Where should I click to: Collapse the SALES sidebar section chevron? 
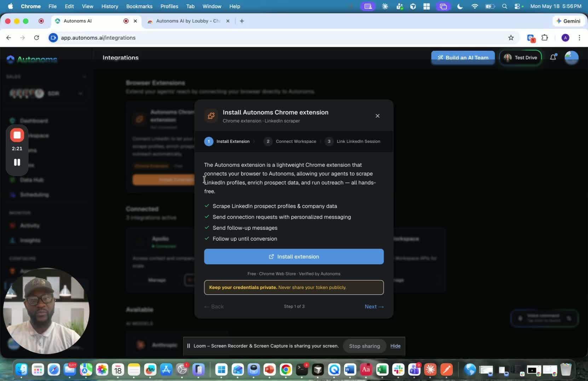(84, 77)
